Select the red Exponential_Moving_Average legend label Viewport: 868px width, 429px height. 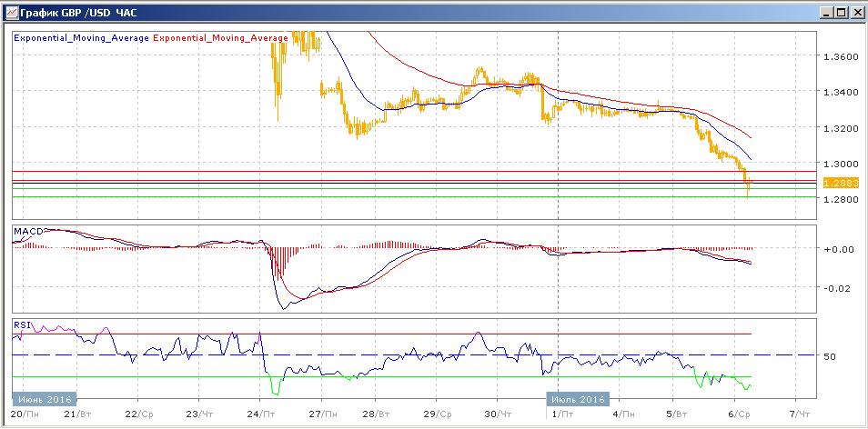click(221, 38)
